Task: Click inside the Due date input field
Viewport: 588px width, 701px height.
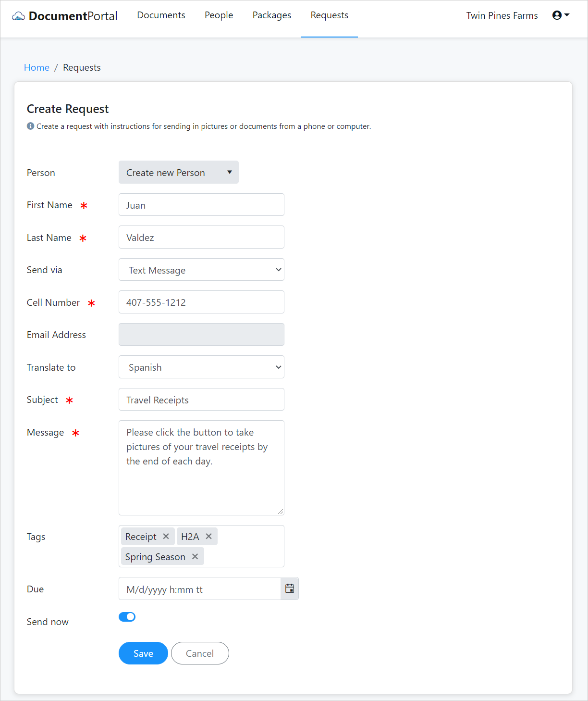Action: click(197, 588)
